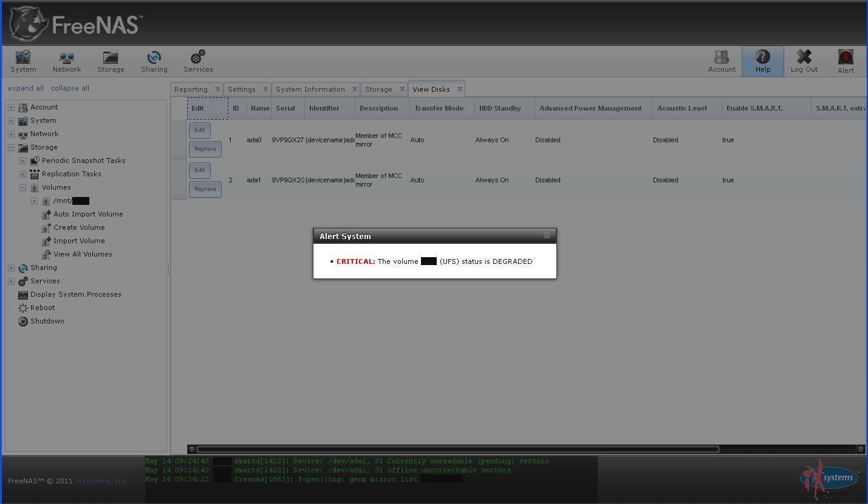Viewport: 868px width, 504px height.
Task: Click System icon in sidebar tree
Action: pos(23,121)
